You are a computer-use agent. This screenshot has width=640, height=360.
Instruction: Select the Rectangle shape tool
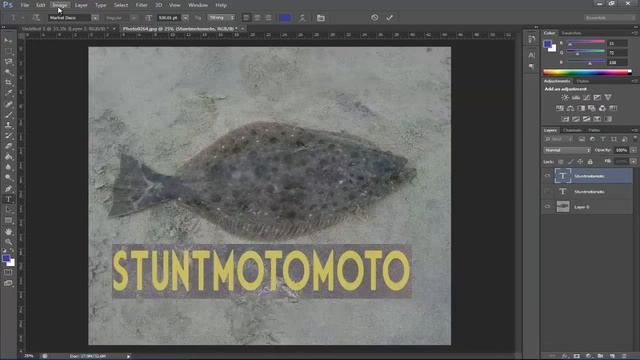click(8, 220)
